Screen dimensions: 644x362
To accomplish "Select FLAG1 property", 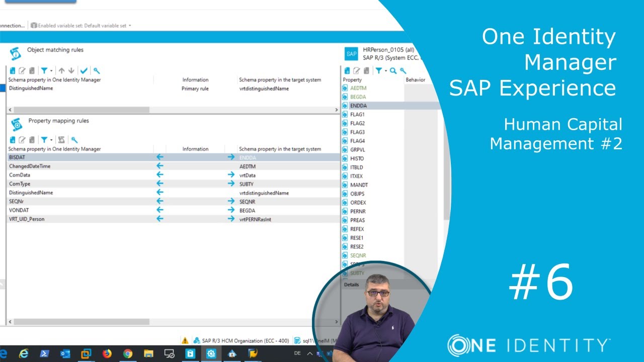I will point(357,115).
